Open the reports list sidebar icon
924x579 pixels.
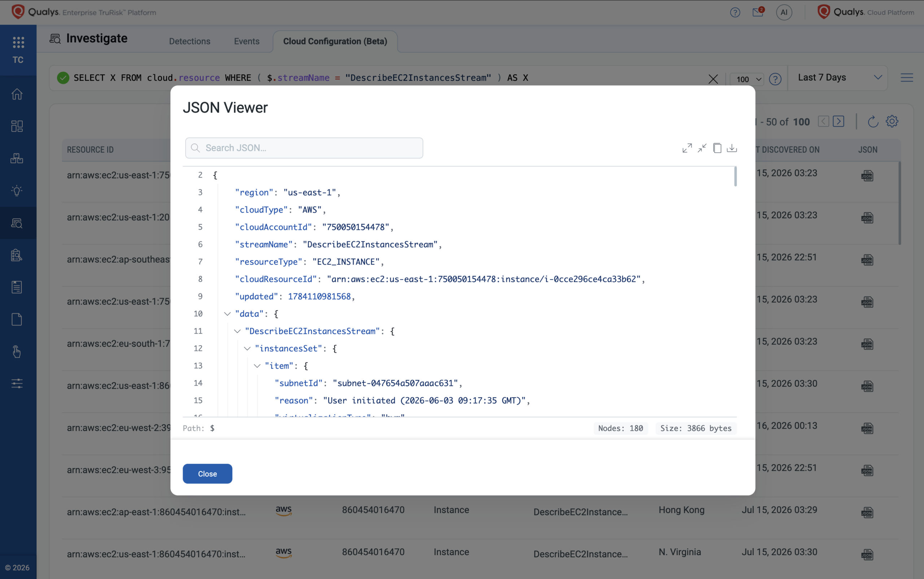tap(17, 287)
